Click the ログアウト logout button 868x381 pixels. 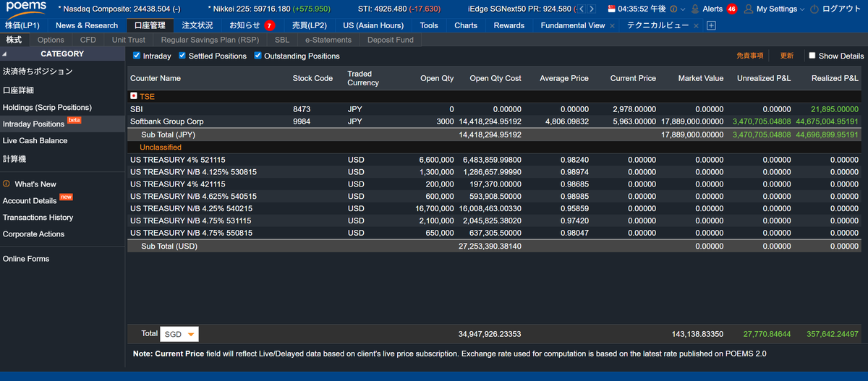[x=842, y=9]
